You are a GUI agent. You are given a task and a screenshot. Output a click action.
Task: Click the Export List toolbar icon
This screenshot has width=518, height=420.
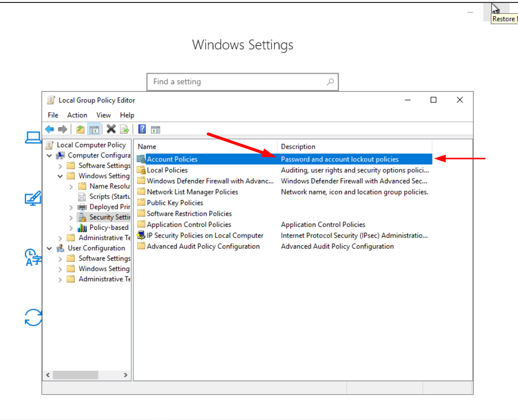[x=124, y=129]
